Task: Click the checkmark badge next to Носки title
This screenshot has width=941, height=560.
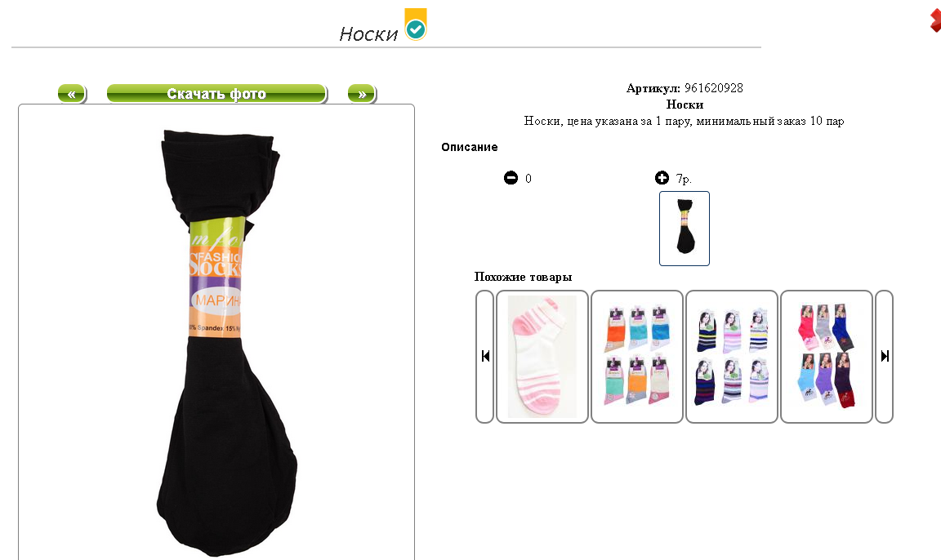Action: click(415, 24)
